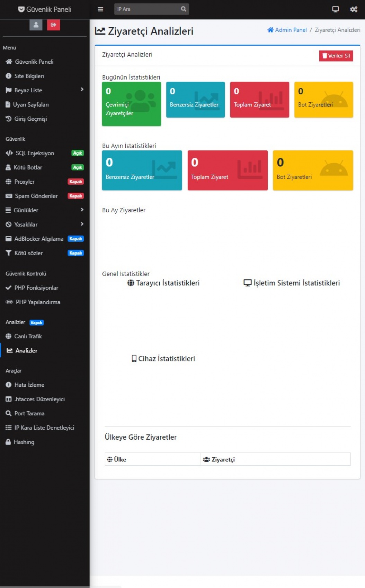This screenshot has width=365, height=588.
Task: Click the Cihaz İstatistikleri heading
Action: click(x=163, y=359)
